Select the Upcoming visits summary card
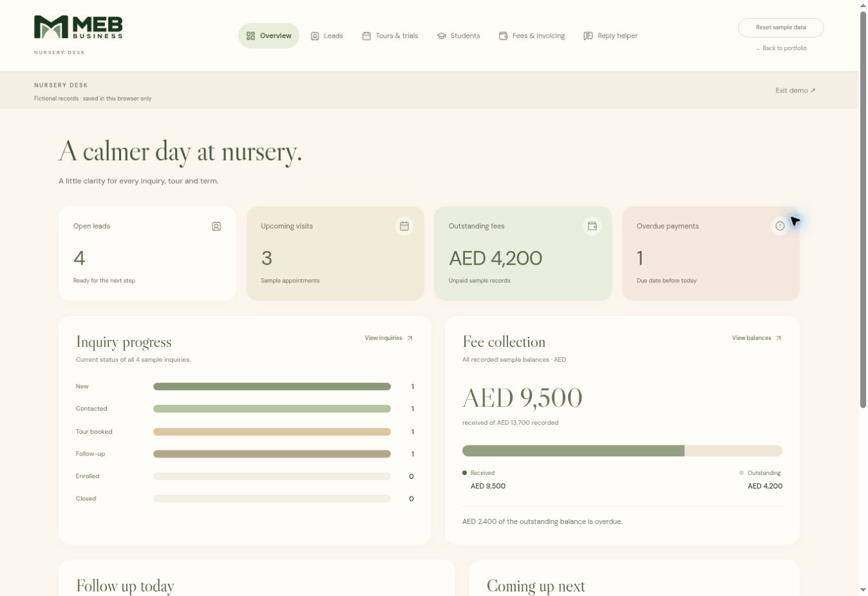This screenshot has width=868, height=596. point(335,254)
